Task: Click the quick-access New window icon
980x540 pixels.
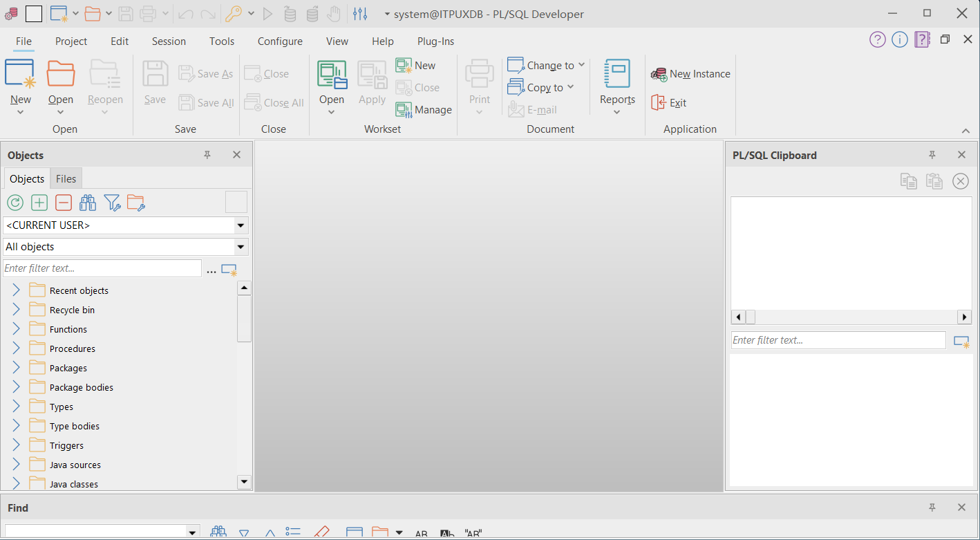Action: point(59,13)
